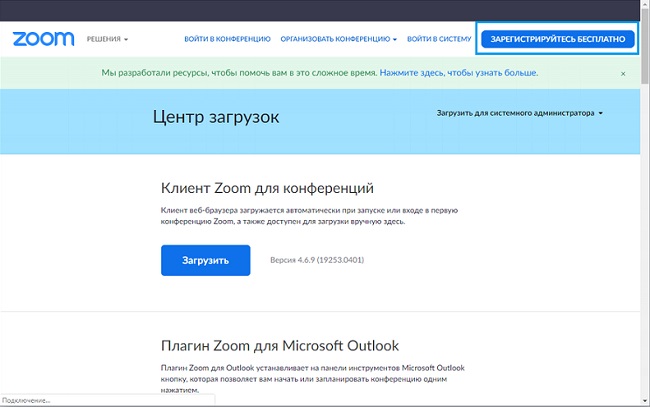650x407 pixels.
Task: Click 'Плагин Zoom для Microsoft Outlook' heading
Action: coord(280,346)
